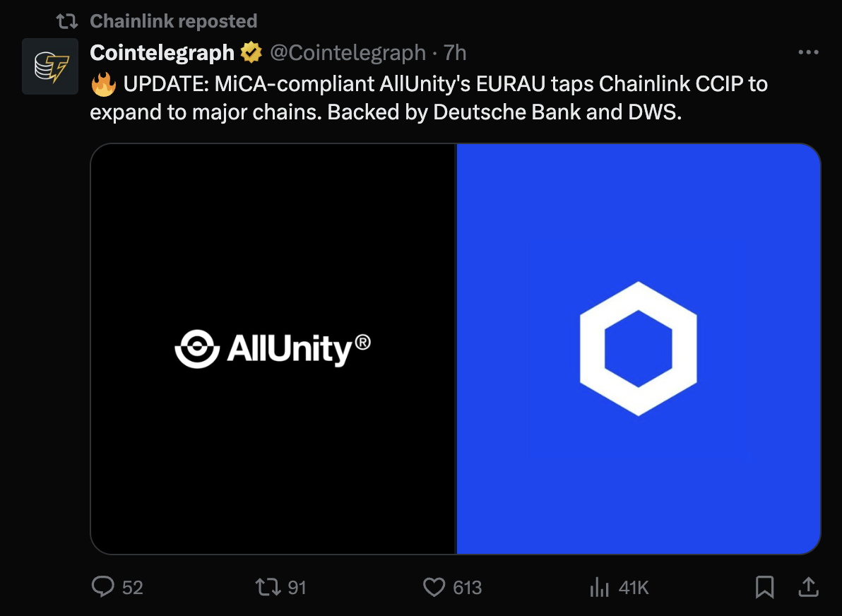Click Cointelegraph's gold verified badge
Viewport: 842px width, 616px height.
tap(251, 51)
